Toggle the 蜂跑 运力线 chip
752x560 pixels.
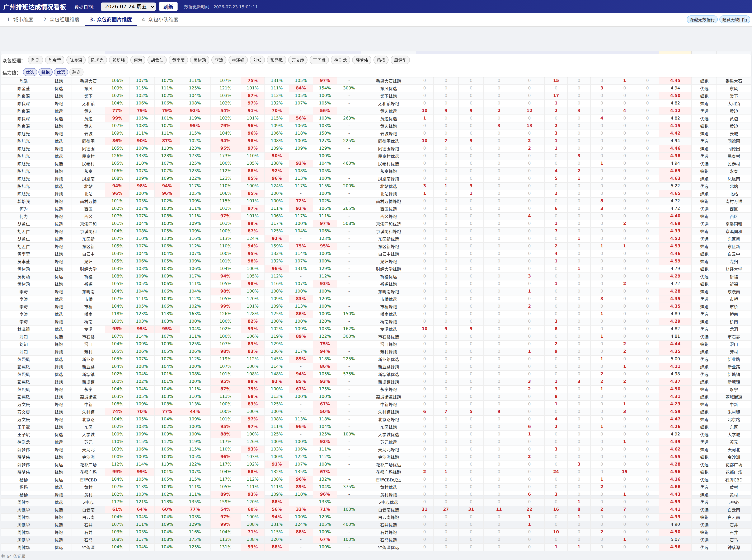[x=45, y=72]
